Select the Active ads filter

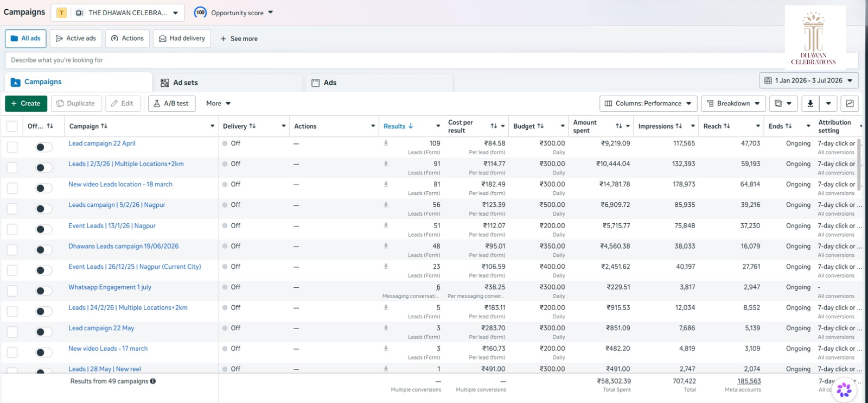(75, 39)
